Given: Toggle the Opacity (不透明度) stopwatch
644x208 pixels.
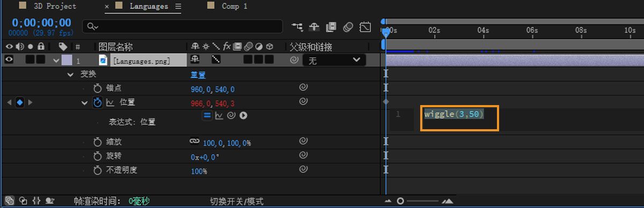Looking at the screenshot, I should click(98, 170).
